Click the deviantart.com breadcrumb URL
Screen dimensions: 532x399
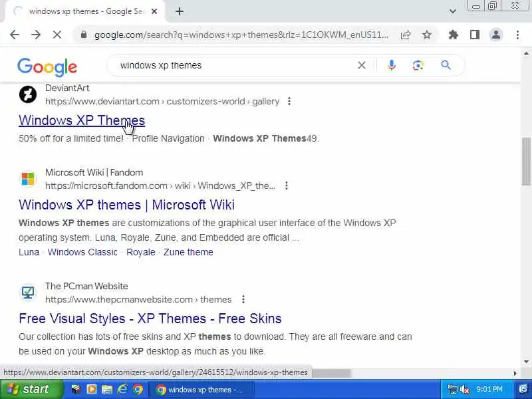point(162,102)
